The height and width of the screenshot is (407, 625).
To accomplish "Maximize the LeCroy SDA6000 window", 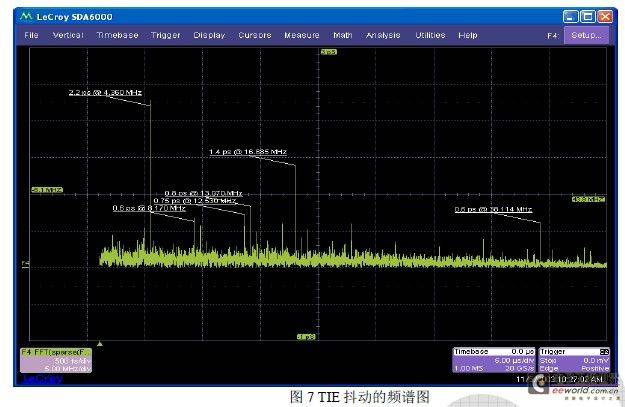I will coord(588,16).
